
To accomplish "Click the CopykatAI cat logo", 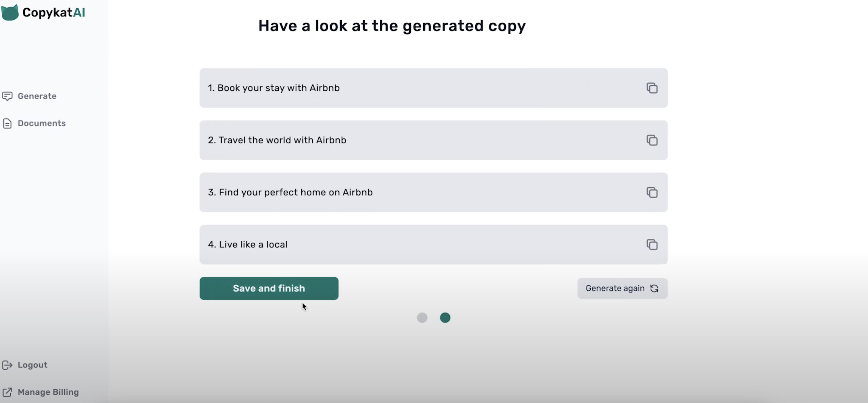I will coord(10,13).
